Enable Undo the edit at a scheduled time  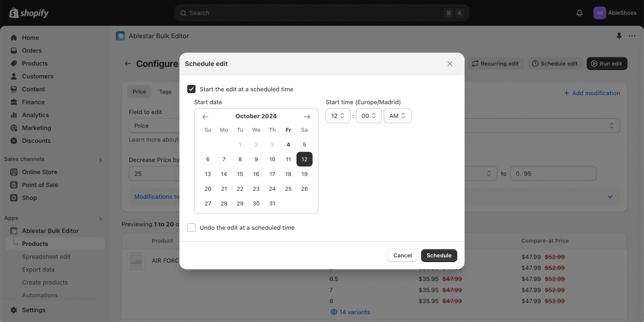(191, 227)
